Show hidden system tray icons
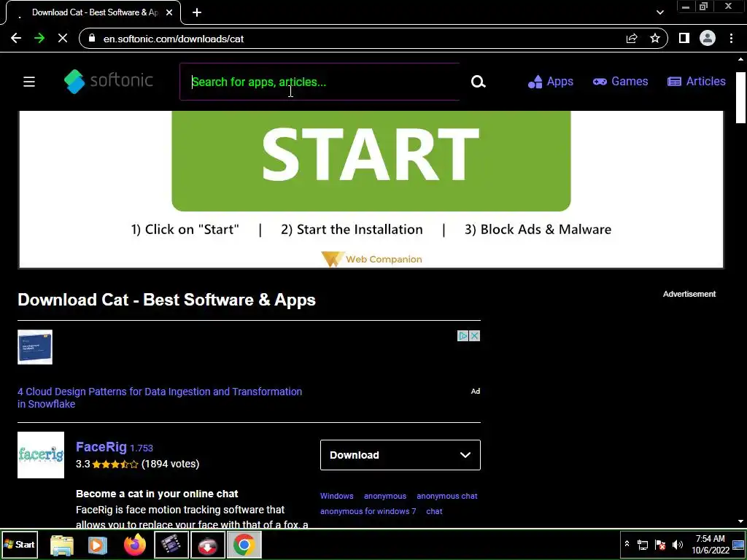Screen dimensions: 747x560 point(627,544)
